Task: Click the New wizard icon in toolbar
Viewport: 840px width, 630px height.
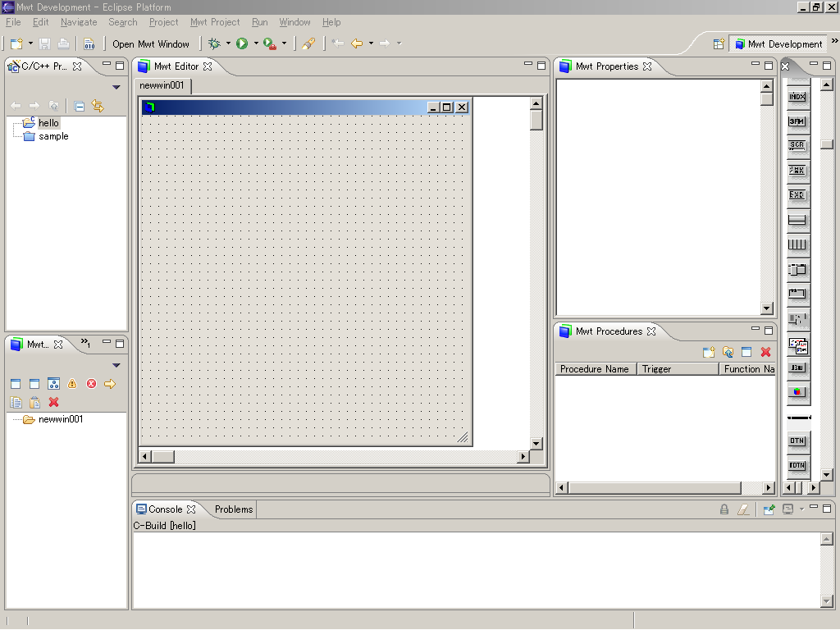Action: point(16,44)
